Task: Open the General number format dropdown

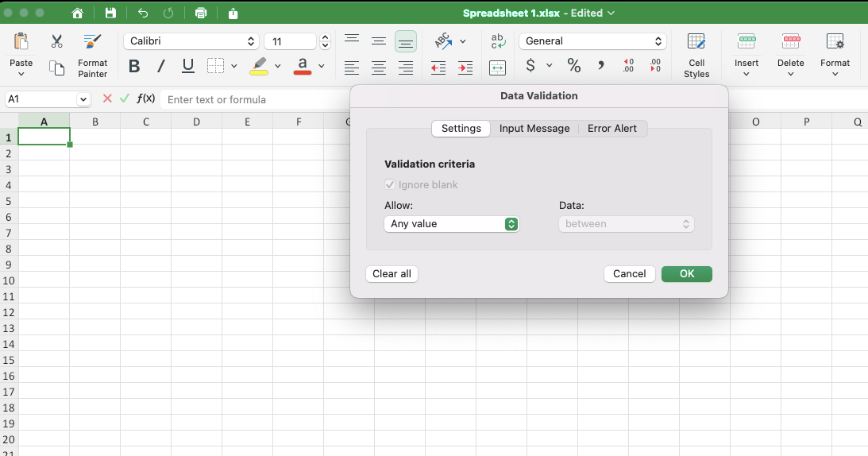Action: click(x=592, y=41)
